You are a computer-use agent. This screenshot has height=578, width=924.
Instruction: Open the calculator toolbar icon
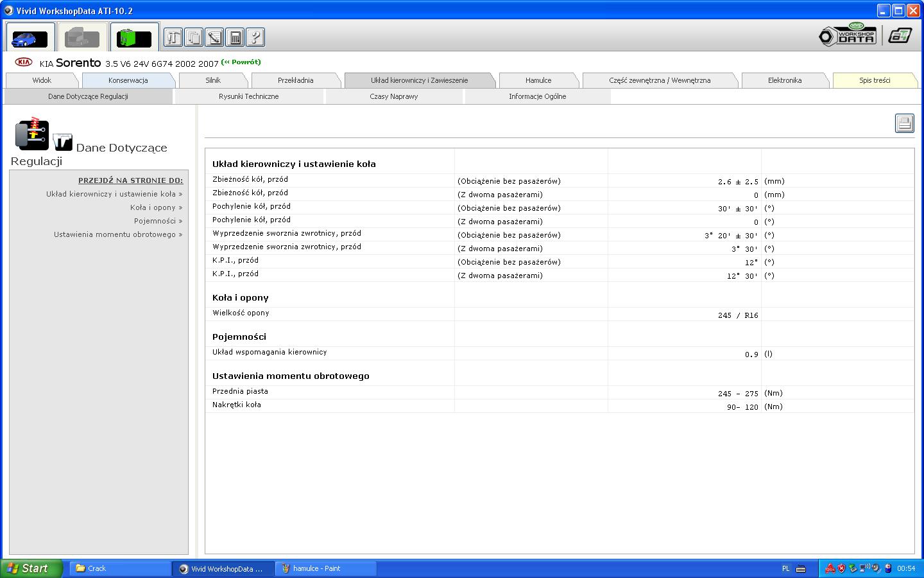click(x=235, y=37)
